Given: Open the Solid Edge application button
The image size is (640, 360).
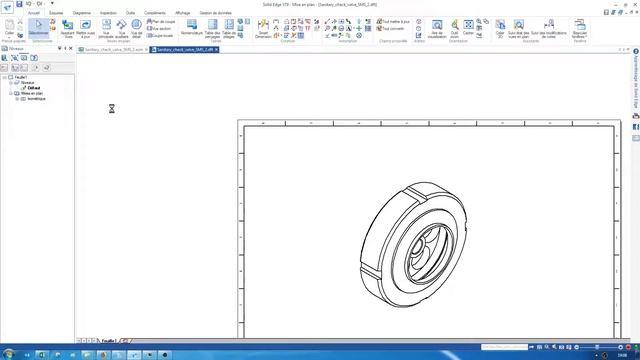Looking at the screenshot, I should pos(7,7).
